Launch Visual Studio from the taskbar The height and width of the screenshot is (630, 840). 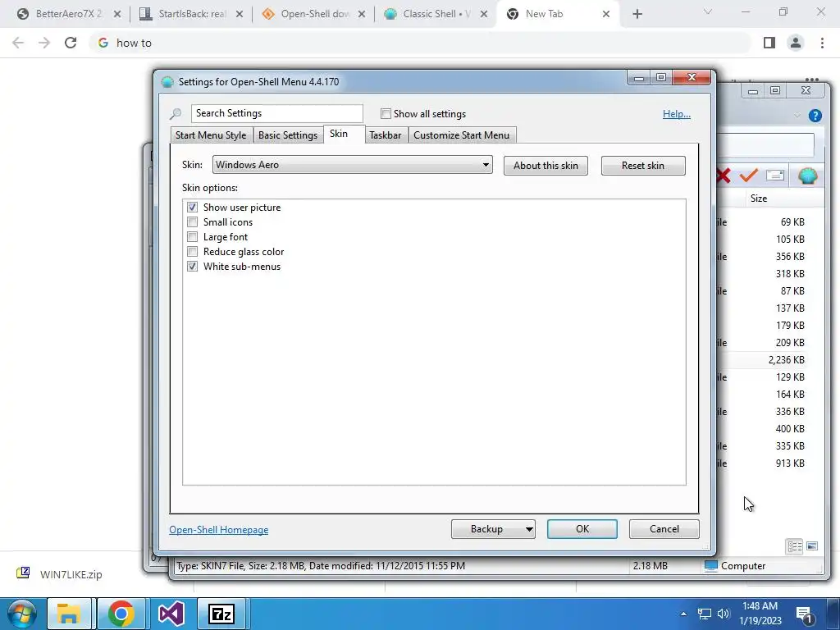[171, 614]
